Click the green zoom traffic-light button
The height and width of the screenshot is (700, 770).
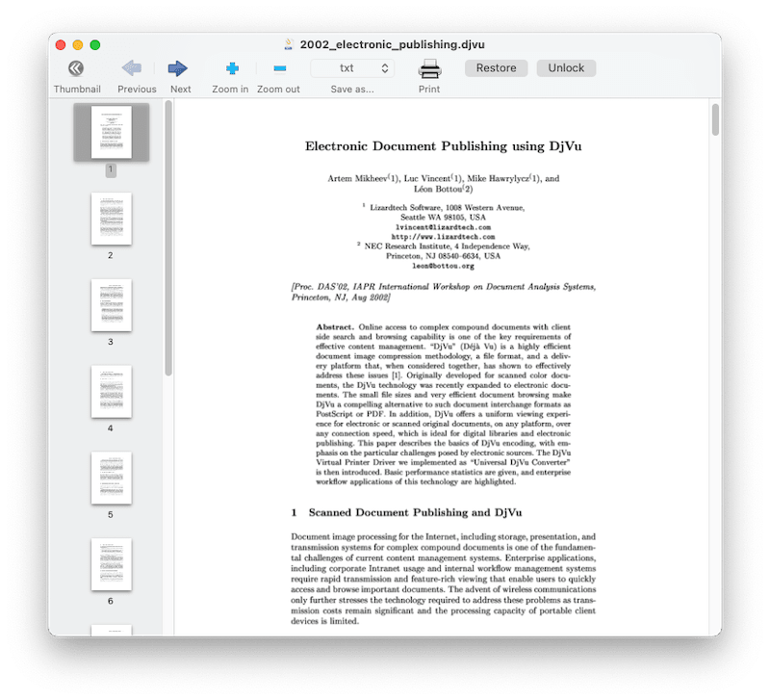click(x=93, y=44)
